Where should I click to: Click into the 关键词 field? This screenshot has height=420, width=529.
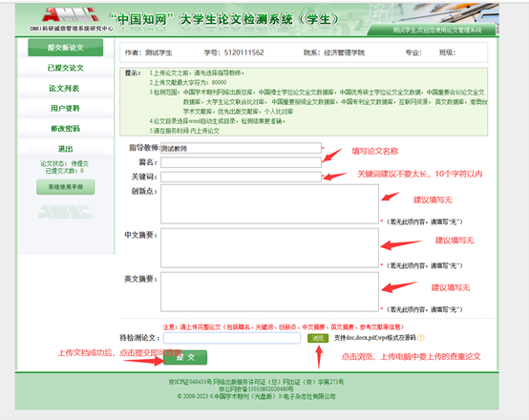(x=241, y=177)
